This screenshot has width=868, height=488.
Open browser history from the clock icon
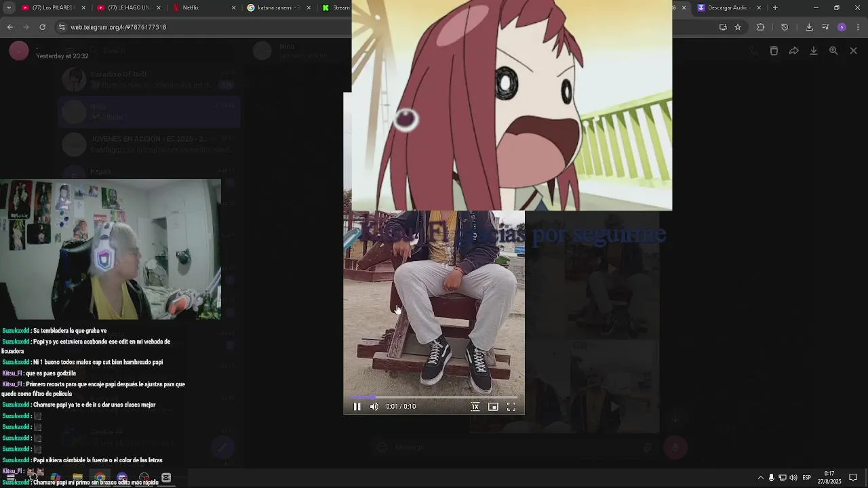pyautogui.click(x=785, y=27)
